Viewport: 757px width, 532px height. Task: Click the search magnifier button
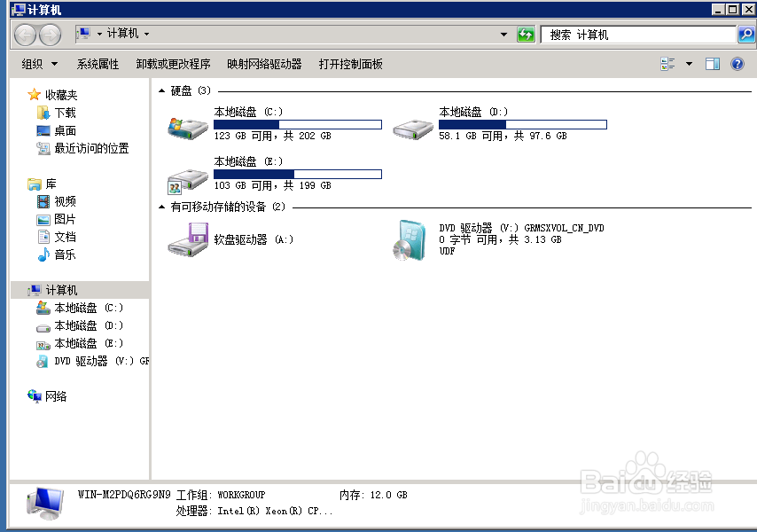point(746,35)
